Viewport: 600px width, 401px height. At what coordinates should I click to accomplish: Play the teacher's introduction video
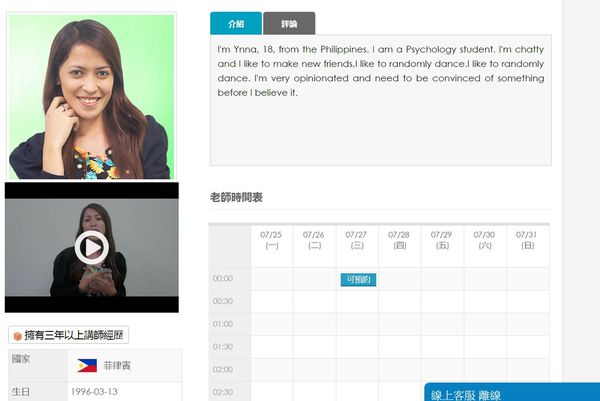click(x=91, y=246)
